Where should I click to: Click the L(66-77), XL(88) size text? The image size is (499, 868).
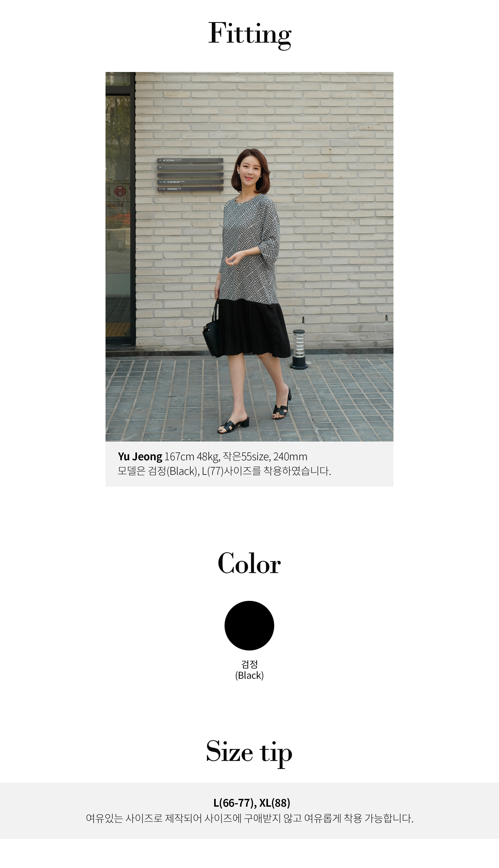pyautogui.click(x=252, y=803)
